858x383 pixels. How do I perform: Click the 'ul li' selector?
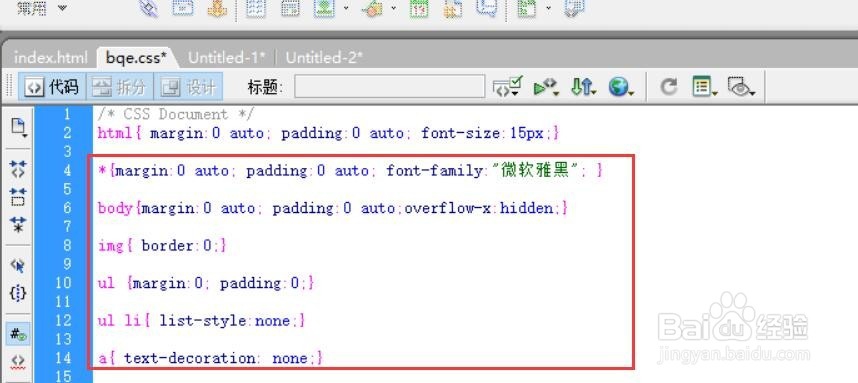coord(119,321)
